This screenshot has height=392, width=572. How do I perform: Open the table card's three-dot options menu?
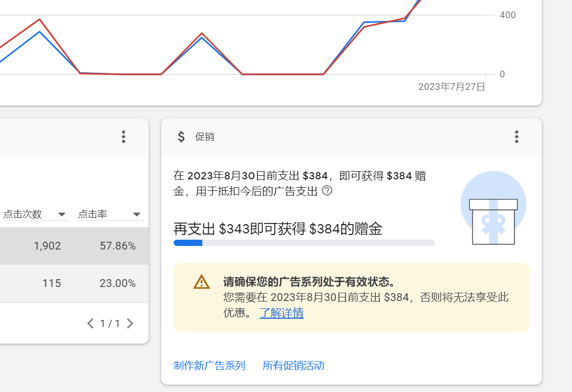pyautogui.click(x=123, y=137)
